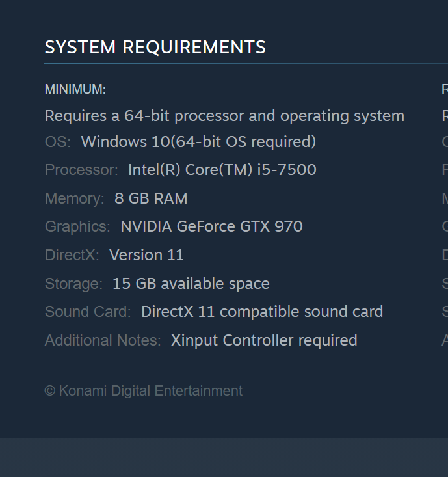
Task: Click 'NVIDIA GeForce GTX 970' value
Action: click(x=211, y=226)
